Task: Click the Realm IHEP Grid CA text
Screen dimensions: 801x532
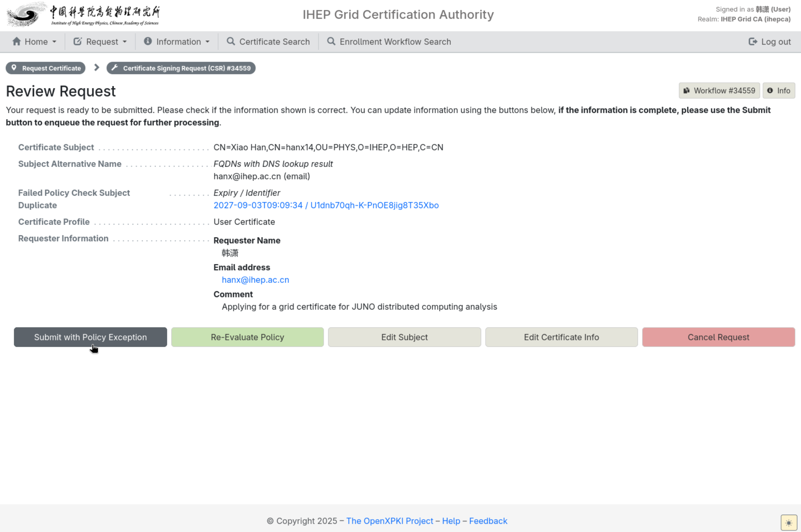Action: [744, 19]
